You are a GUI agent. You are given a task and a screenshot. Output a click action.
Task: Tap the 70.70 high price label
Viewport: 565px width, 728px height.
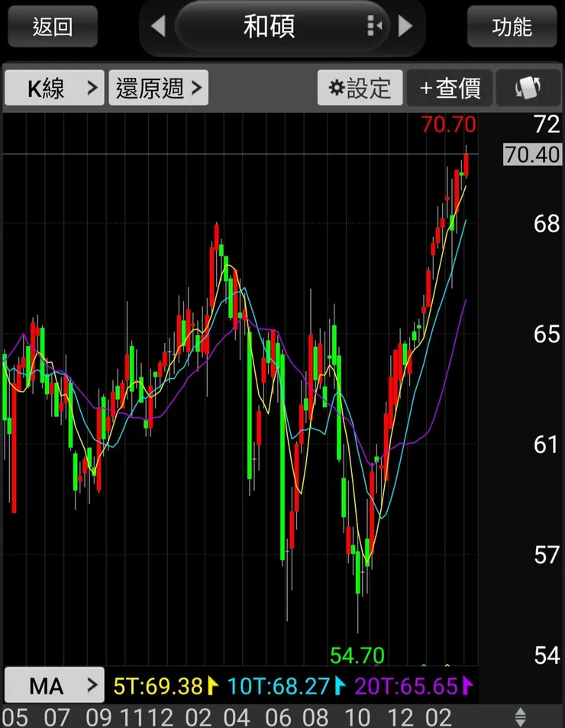point(449,125)
